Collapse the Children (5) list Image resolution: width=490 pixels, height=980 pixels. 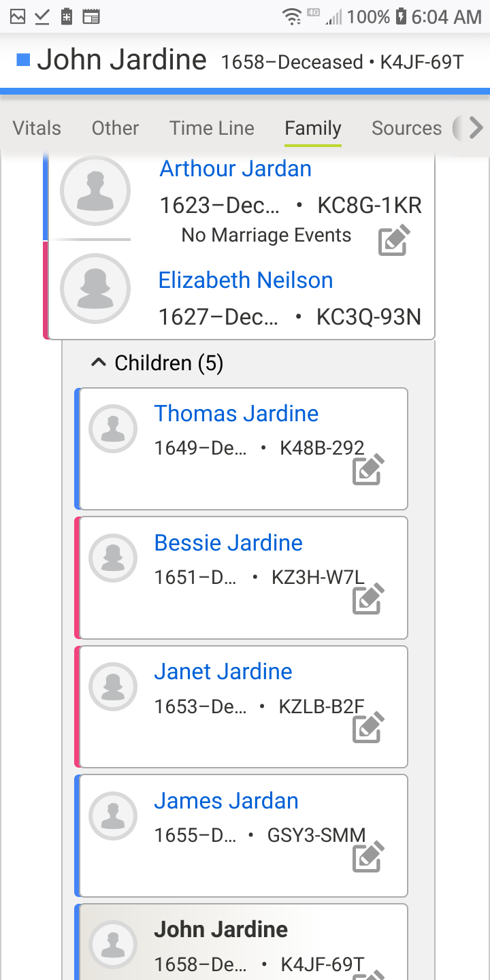click(x=99, y=363)
